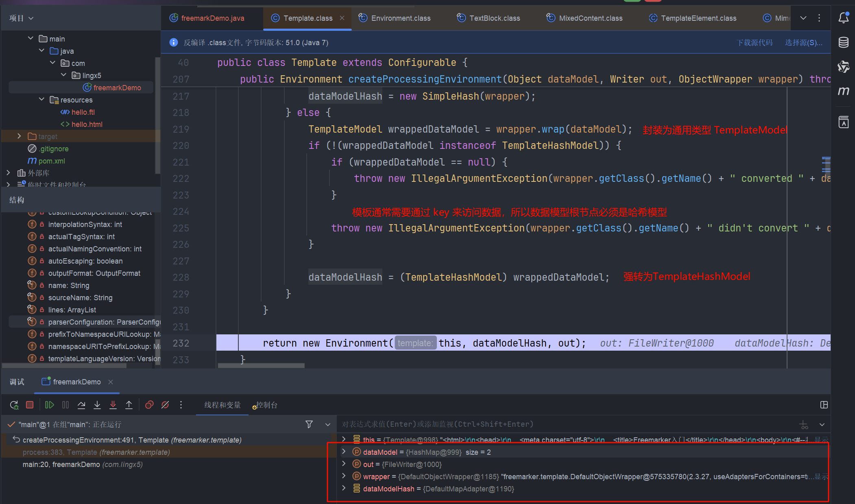
Task: Click the 下载源代码 download sources link
Action: tap(755, 43)
